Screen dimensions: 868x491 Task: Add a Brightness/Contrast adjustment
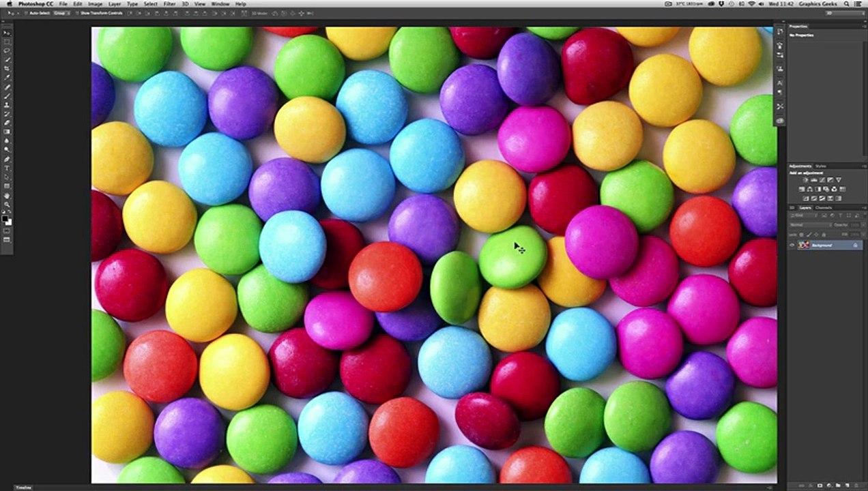coord(805,180)
